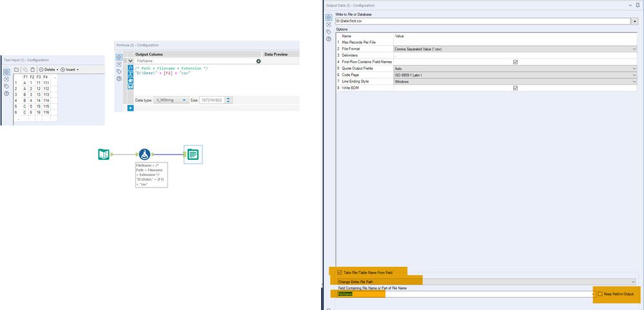
Task: Open Text Input help question icon
Action: 6,93
